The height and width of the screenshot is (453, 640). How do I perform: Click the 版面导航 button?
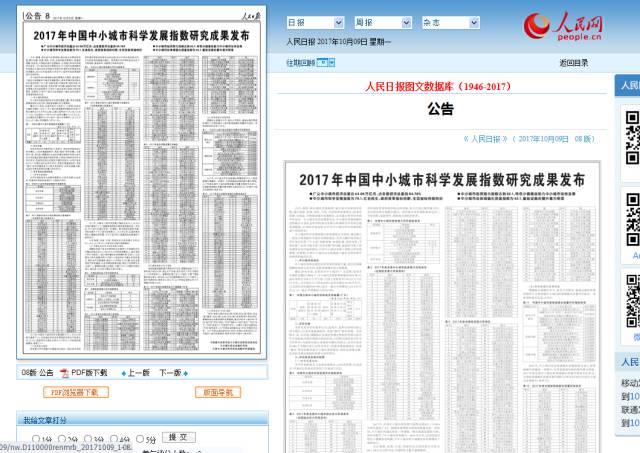(218, 392)
